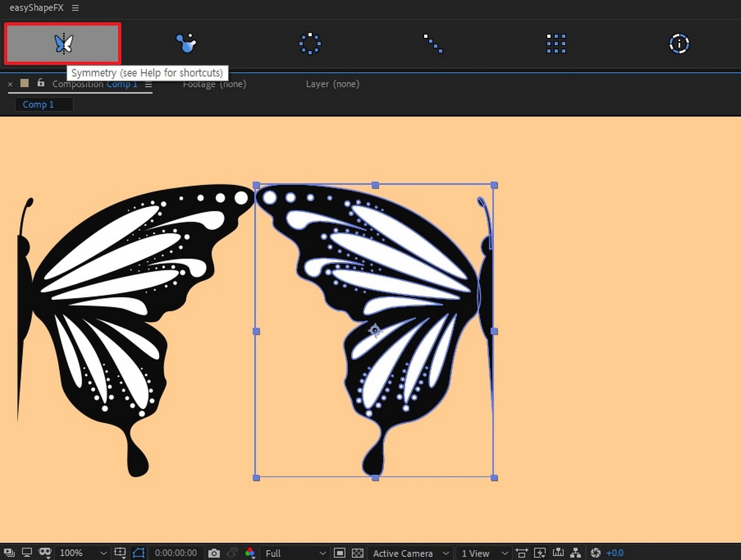Switch to the Layer (none) tab
The width and height of the screenshot is (741, 560).
click(x=333, y=84)
